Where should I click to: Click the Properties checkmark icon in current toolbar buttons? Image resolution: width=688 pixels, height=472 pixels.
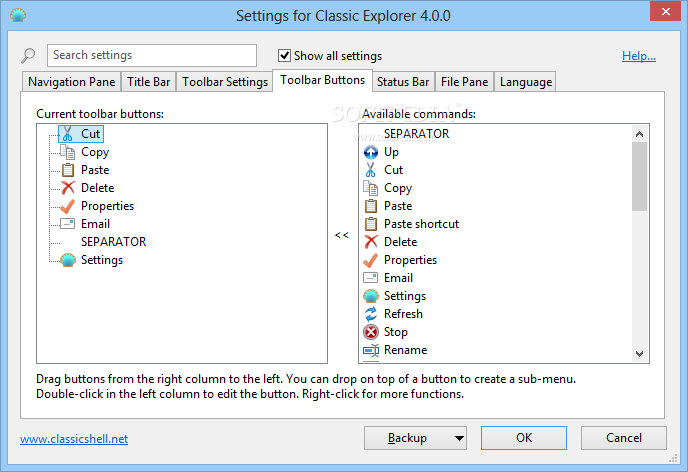tap(67, 206)
